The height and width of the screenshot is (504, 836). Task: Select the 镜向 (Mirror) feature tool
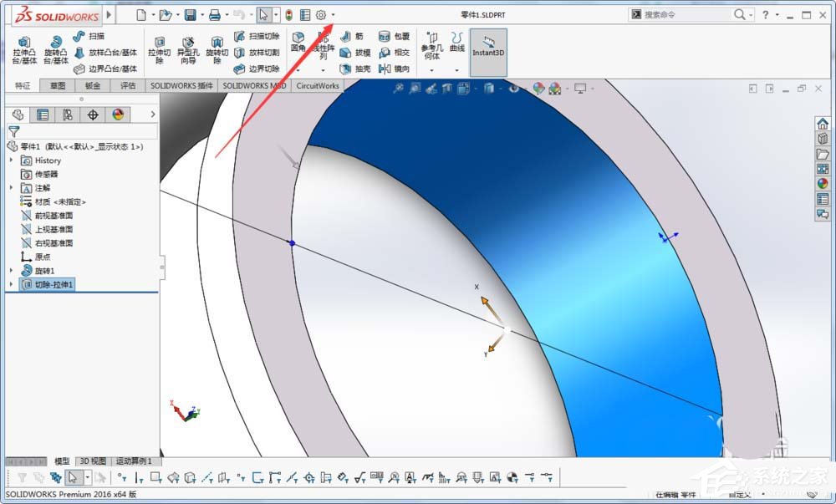click(393, 69)
